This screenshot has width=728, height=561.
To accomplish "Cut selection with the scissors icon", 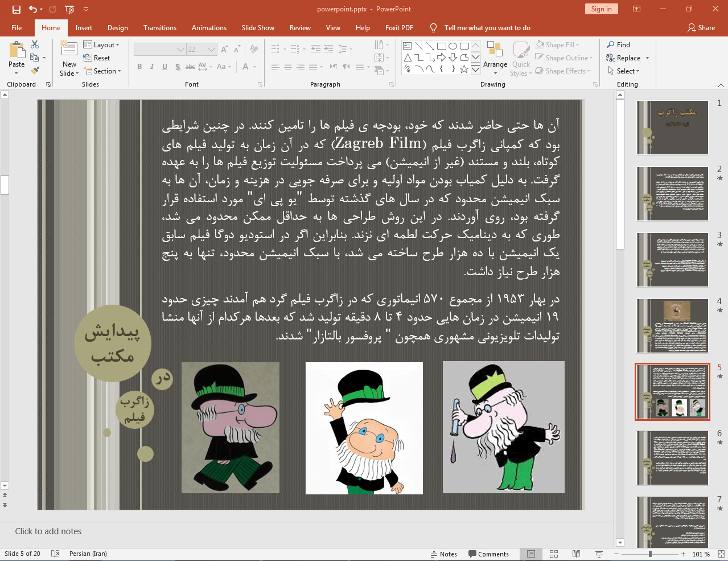I will coord(35,44).
